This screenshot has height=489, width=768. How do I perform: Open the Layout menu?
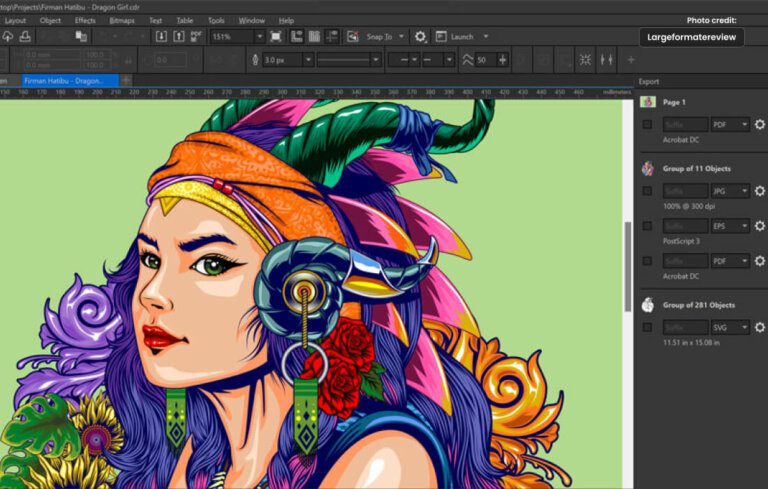[15, 21]
